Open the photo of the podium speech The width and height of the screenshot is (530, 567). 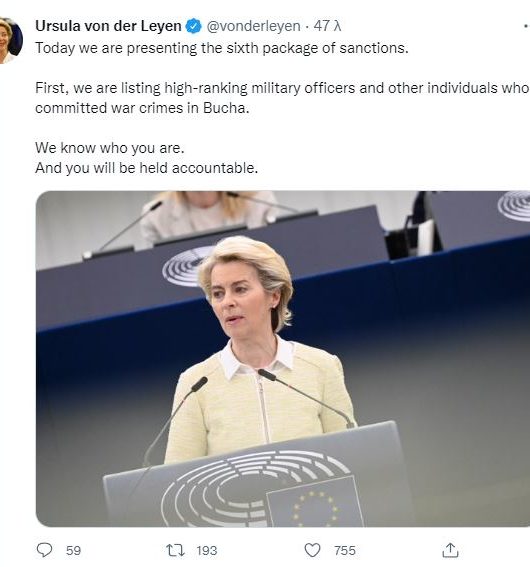tap(283, 358)
